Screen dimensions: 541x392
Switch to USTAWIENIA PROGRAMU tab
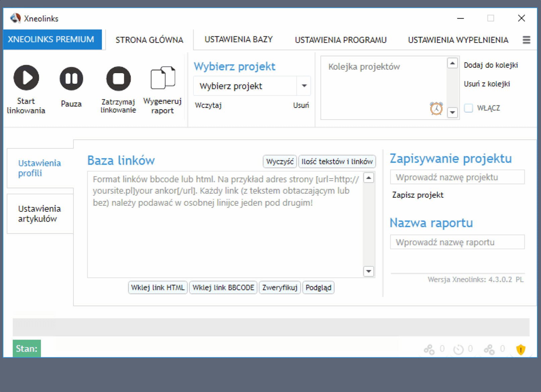click(341, 40)
